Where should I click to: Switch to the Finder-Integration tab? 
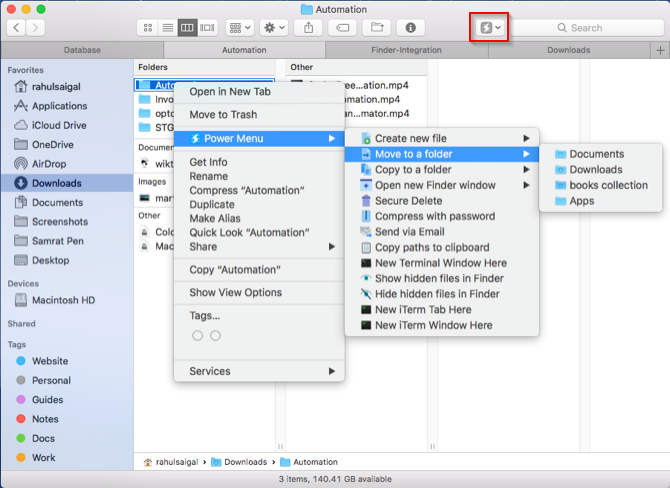coord(408,49)
